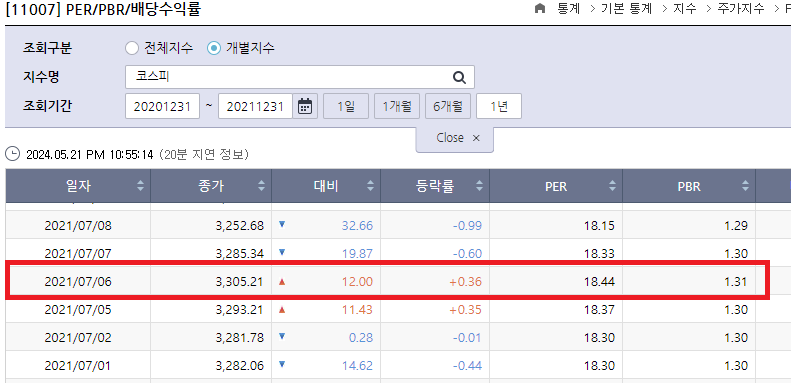The image size is (791, 383).
Task: Click the date cell 2021/07/07
Action: point(78,253)
